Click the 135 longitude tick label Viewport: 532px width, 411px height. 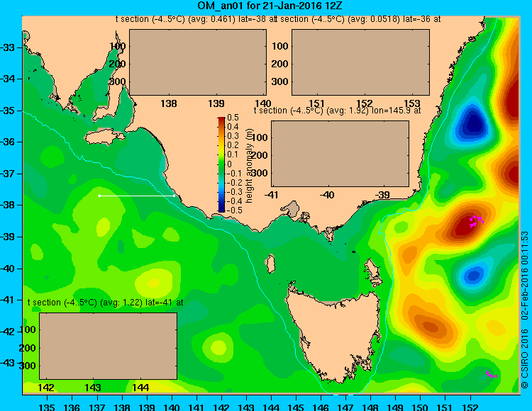coord(47,407)
